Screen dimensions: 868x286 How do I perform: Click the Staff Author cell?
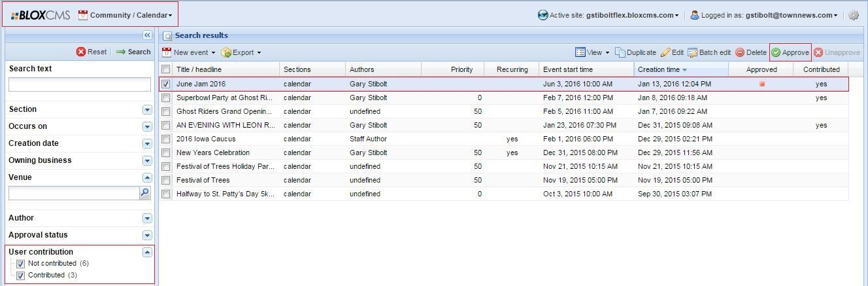(368, 139)
